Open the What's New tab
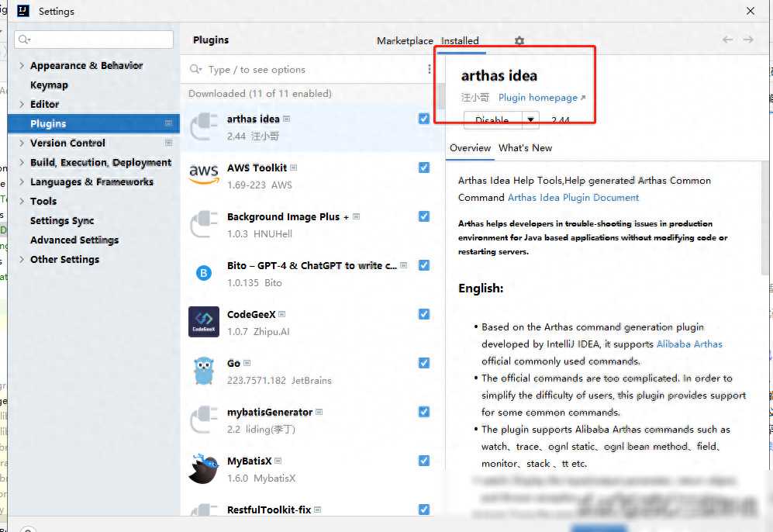This screenshot has height=532, width=773. point(525,148)
